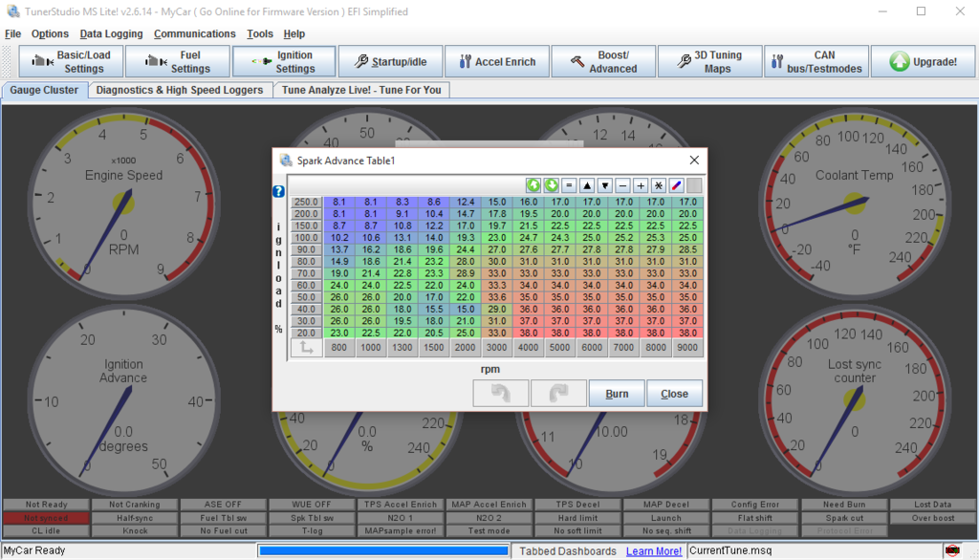Click the black down-triangle decrement icon

pos(604,185)
